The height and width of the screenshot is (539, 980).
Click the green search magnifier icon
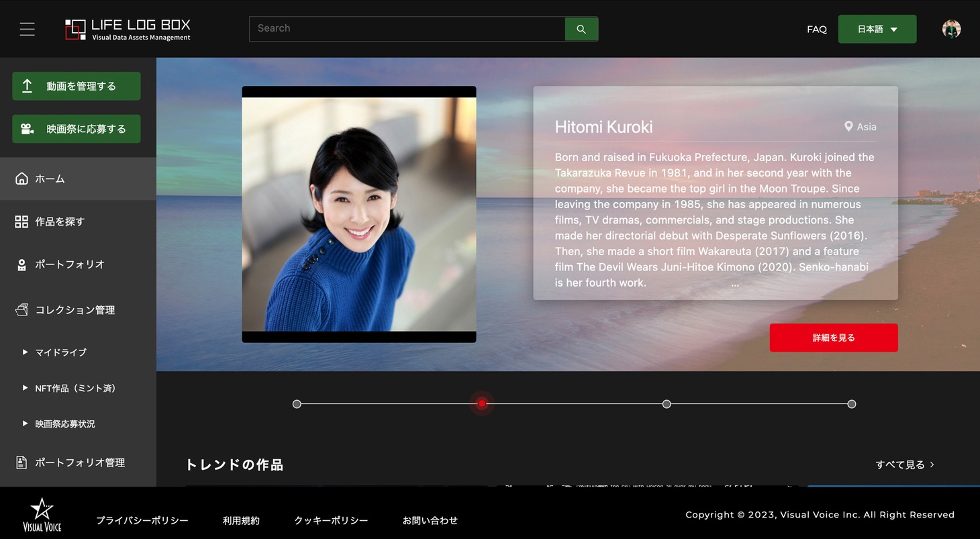pos(581,29)
